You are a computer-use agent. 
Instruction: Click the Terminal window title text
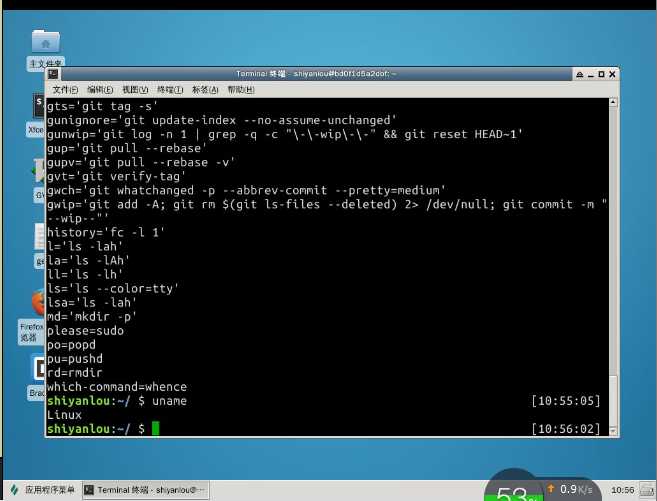[x=316, y=74]
